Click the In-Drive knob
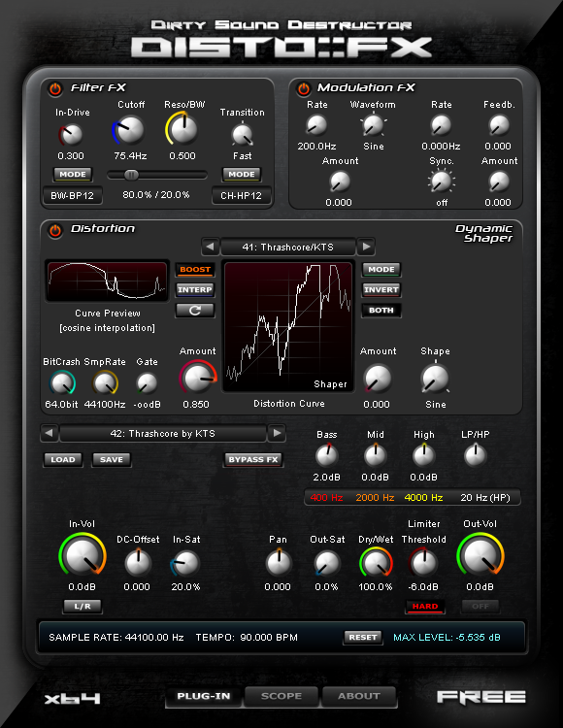 [71, 135]
